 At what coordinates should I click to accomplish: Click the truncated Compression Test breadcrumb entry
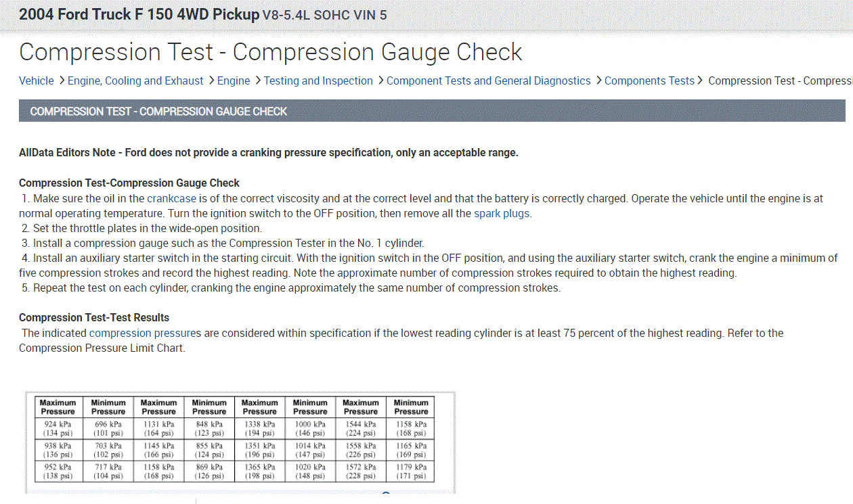[779, 81]
